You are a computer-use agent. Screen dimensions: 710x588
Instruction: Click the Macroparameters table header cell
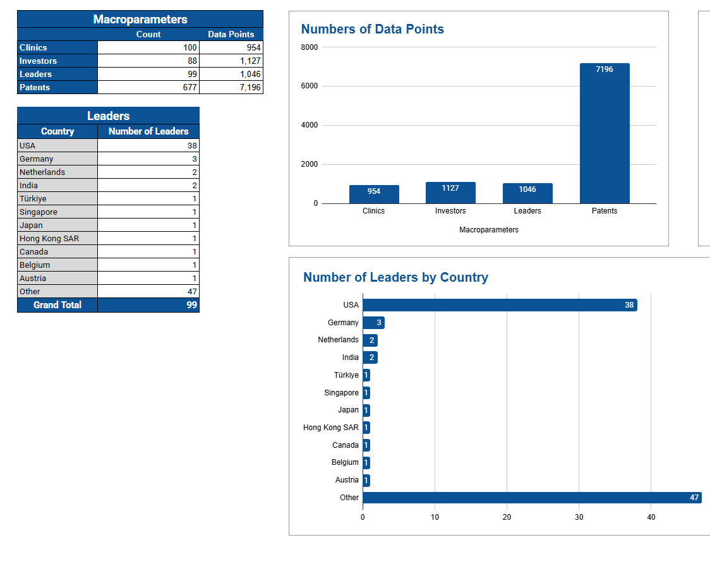coord(140,19)
